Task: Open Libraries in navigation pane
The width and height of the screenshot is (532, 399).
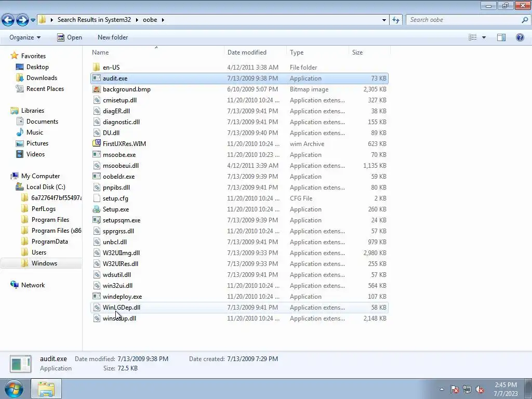Action: point(33,111)
